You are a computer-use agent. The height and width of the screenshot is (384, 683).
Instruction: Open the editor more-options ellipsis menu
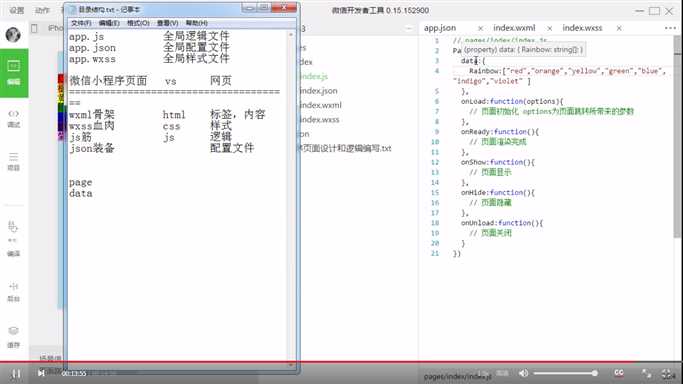(670, 28)
